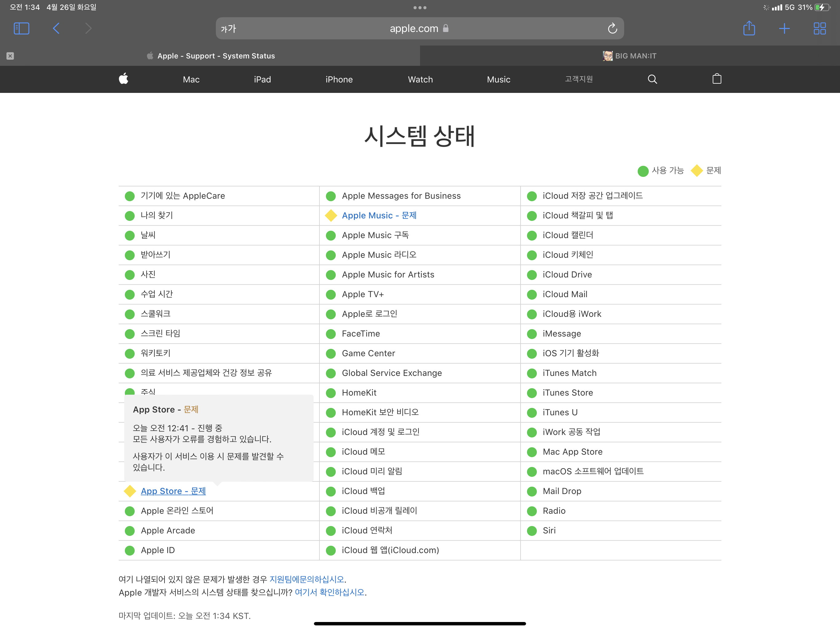Open the search magnifier icon
The height and width of the screenshot is (630, 840).
click(x=652, y=79)
